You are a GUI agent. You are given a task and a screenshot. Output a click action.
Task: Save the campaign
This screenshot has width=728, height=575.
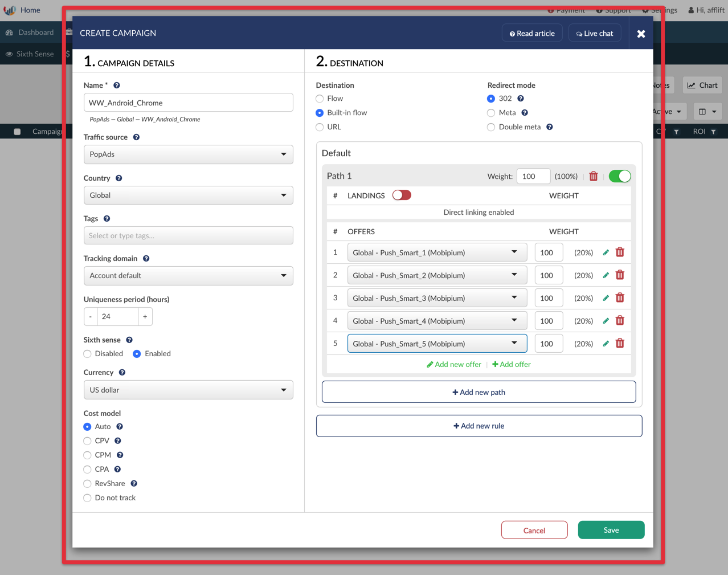tap(611, 530)
